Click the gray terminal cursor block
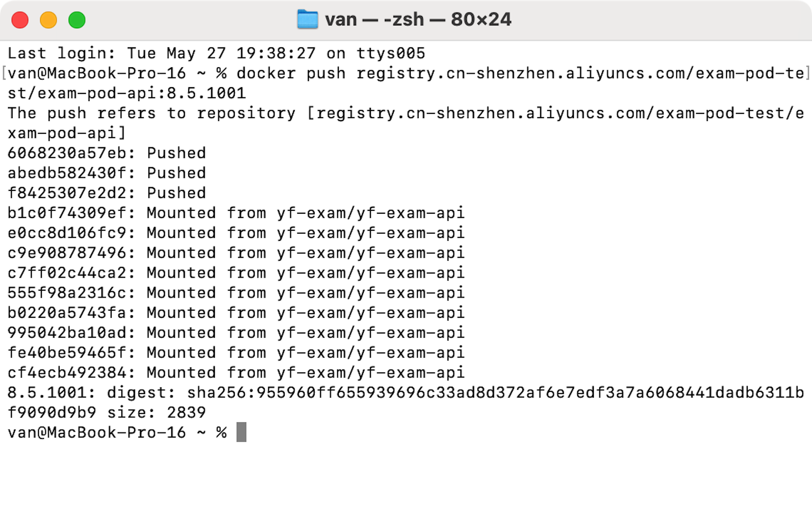Image resolution: width=812 pixels, height=529 pixels. pos(241,432)
